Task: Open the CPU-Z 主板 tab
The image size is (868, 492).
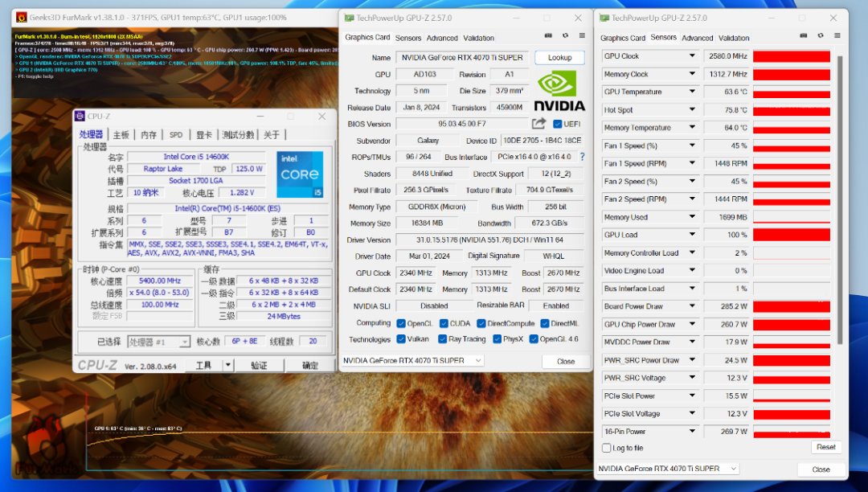Action: click(x=121, y=135)
